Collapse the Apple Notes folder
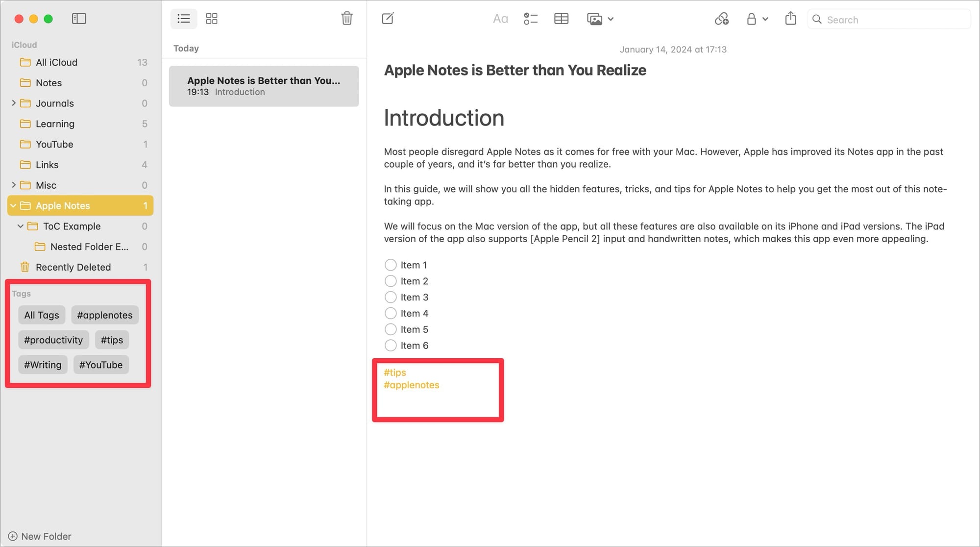The height and width of the screenshot is (547, 980). 14,206
